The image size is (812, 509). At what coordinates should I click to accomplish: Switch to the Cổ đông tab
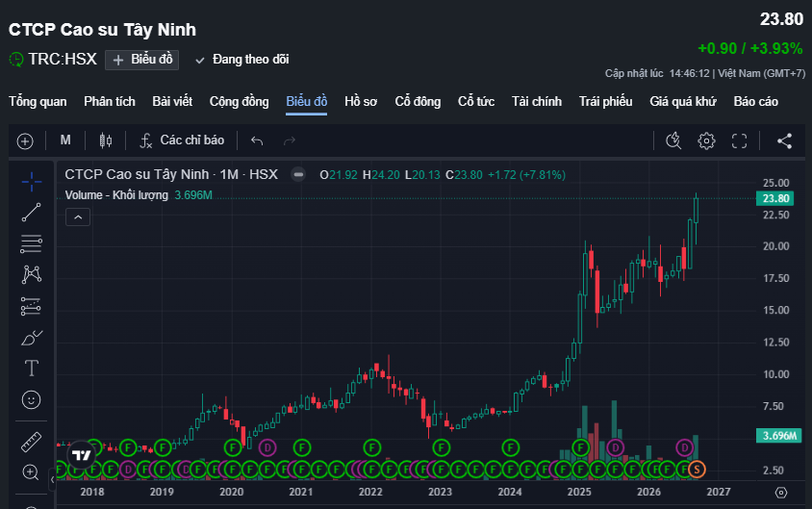click(418, 101)
